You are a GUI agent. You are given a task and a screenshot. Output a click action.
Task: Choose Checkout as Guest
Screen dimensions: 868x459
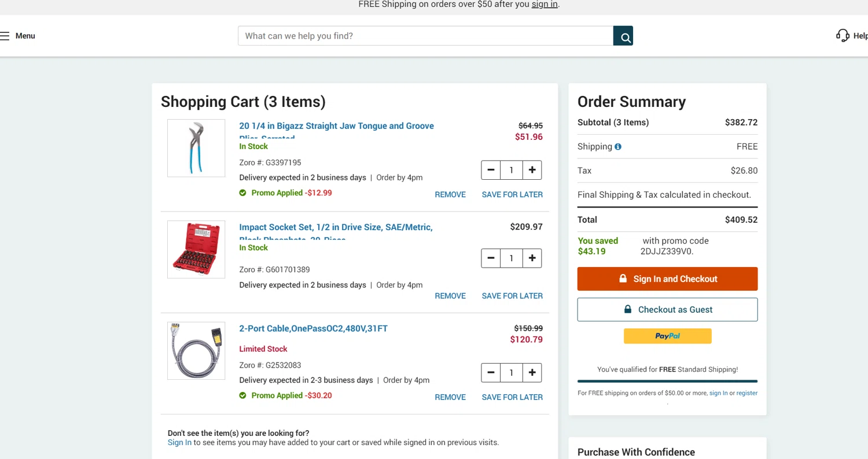[x=667, y=310]
